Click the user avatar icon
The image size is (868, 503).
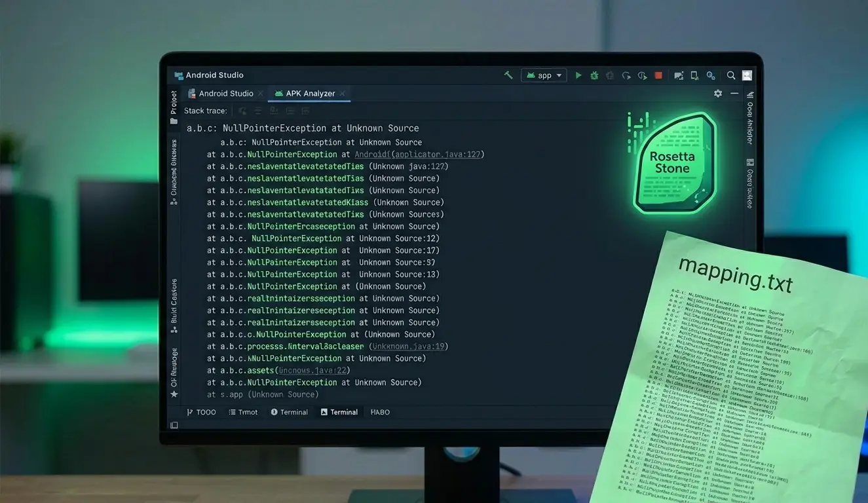click(x=747, y=75)
